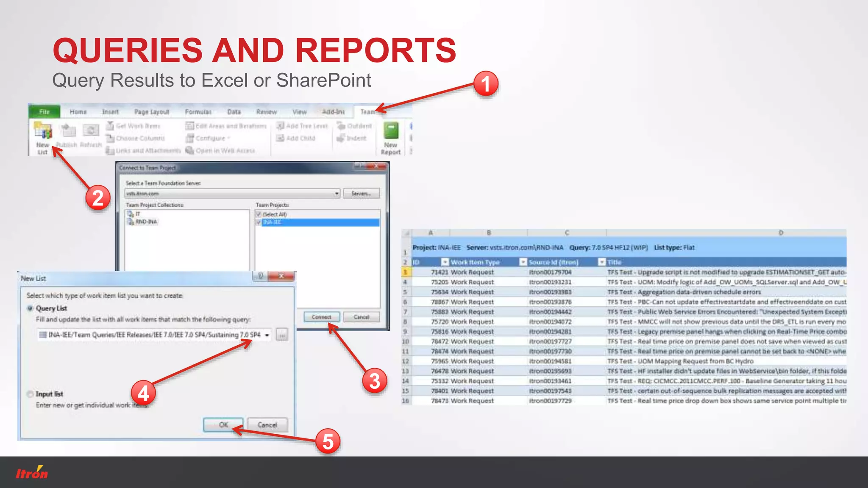Select column C header
Image resolution: width=868 pixels, height=488 pixels.
point(567,233)
